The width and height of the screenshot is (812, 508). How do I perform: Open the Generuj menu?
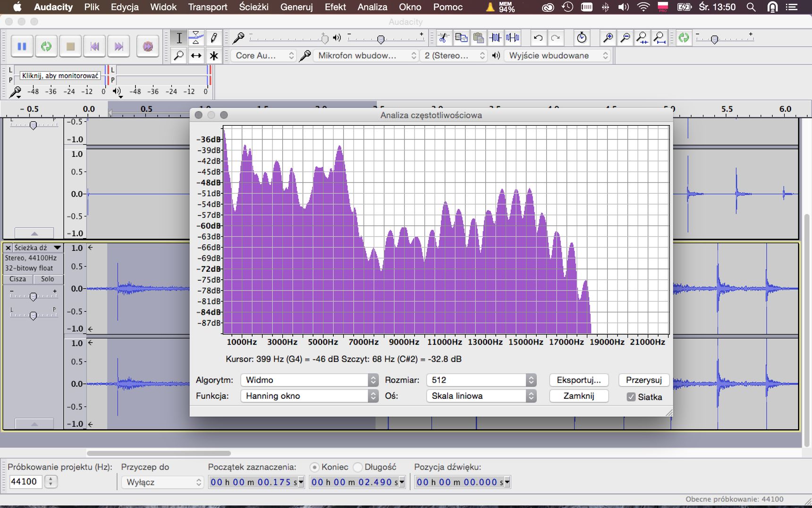tap(296, 7)
